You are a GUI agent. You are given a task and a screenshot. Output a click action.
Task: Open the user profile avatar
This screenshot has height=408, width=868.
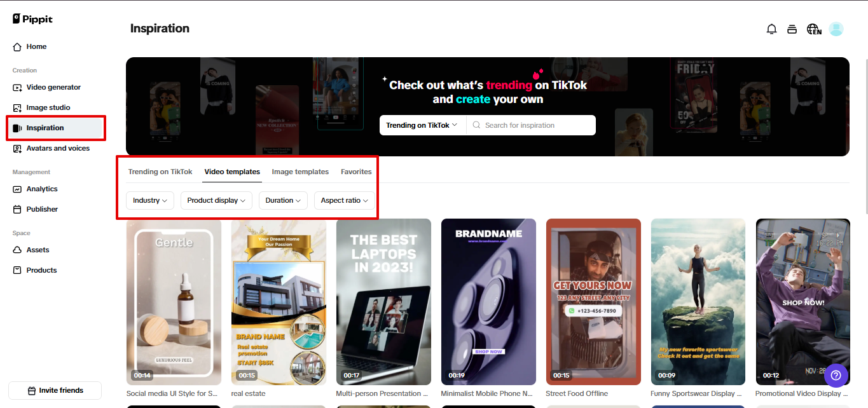pyautogui.click(x=836, y=29)
